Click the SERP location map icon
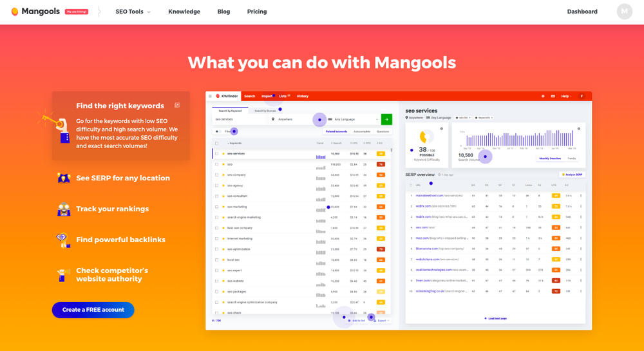The width and height of the screenshot is (644, 351). [63, 178]
